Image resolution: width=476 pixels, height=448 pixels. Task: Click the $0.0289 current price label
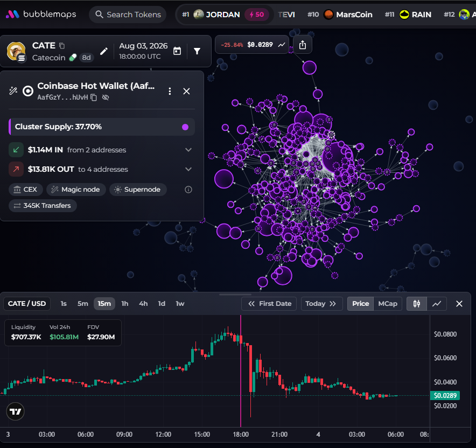[445, 395]
